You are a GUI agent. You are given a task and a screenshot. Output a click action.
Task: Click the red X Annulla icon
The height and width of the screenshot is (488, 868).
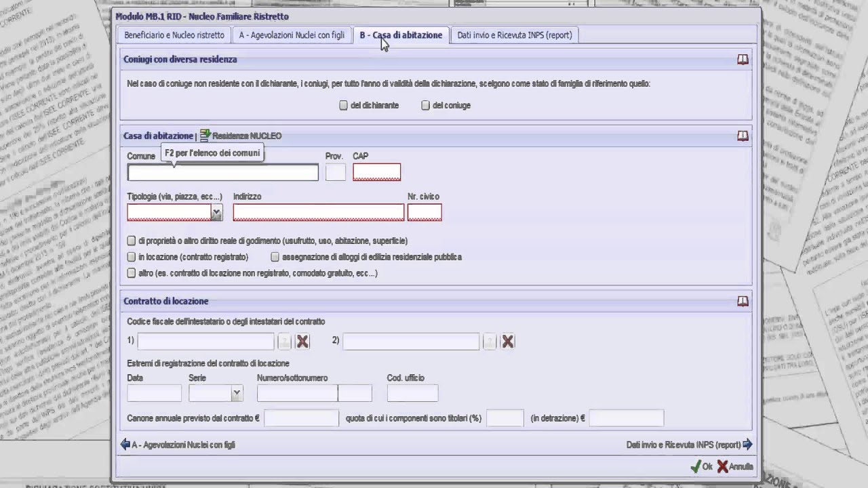(723, 466)
